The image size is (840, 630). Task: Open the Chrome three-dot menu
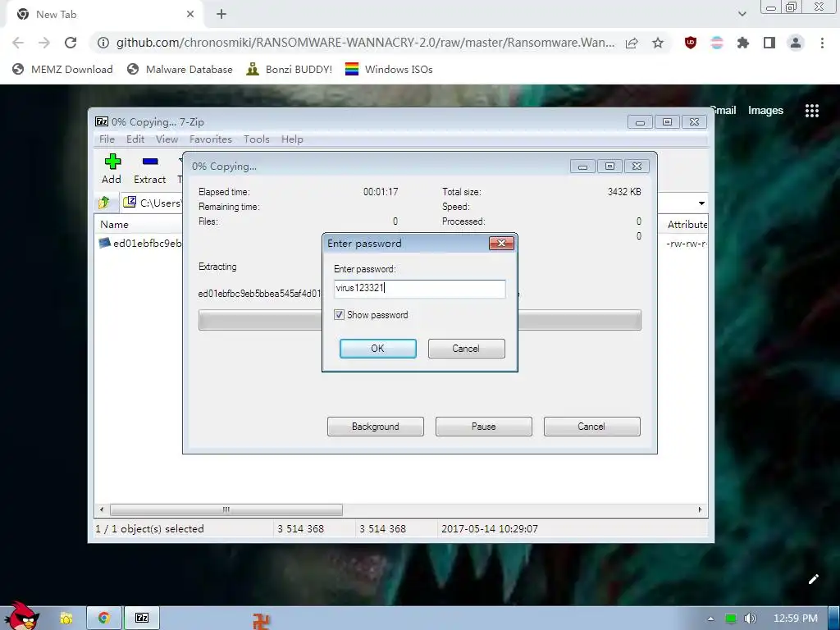(x=822, y=43)
